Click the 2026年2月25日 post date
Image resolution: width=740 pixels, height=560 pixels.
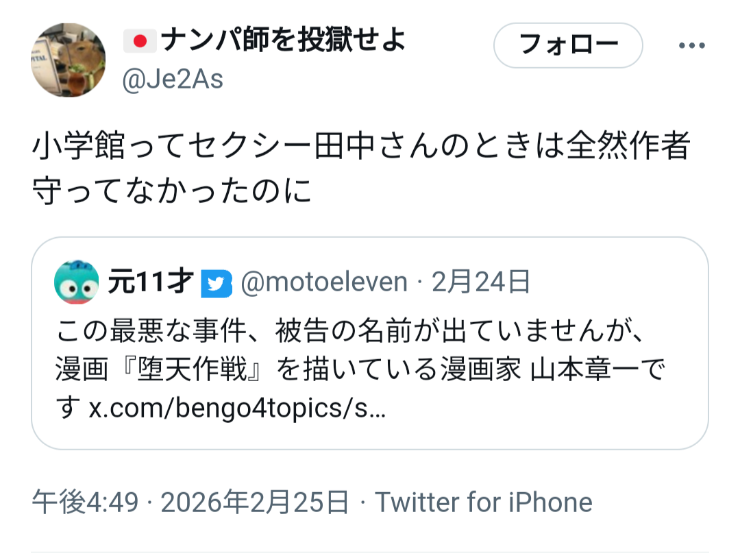tap(255, 502)
